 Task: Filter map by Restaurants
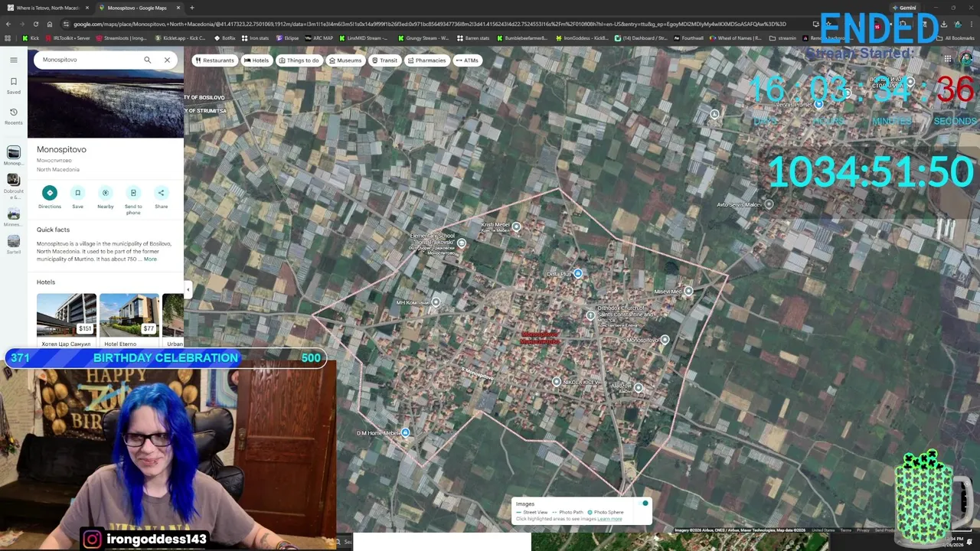(x=214, y=60)
